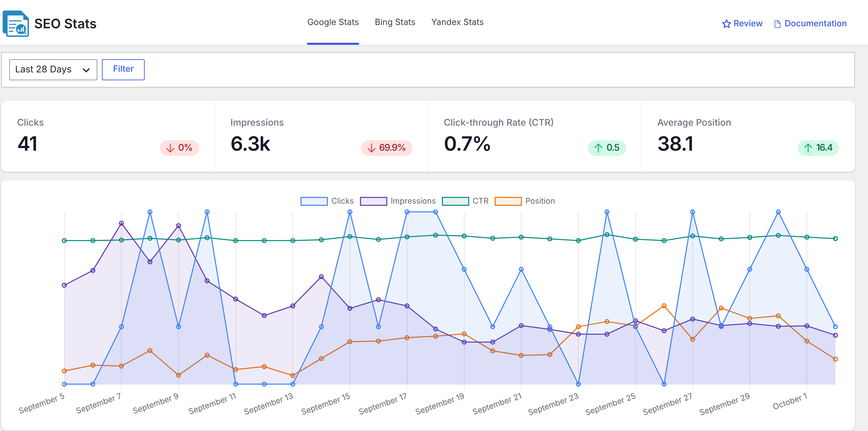Toggle the Position legend swatch
The image size is (868, 431).
(x=508, y=201)
